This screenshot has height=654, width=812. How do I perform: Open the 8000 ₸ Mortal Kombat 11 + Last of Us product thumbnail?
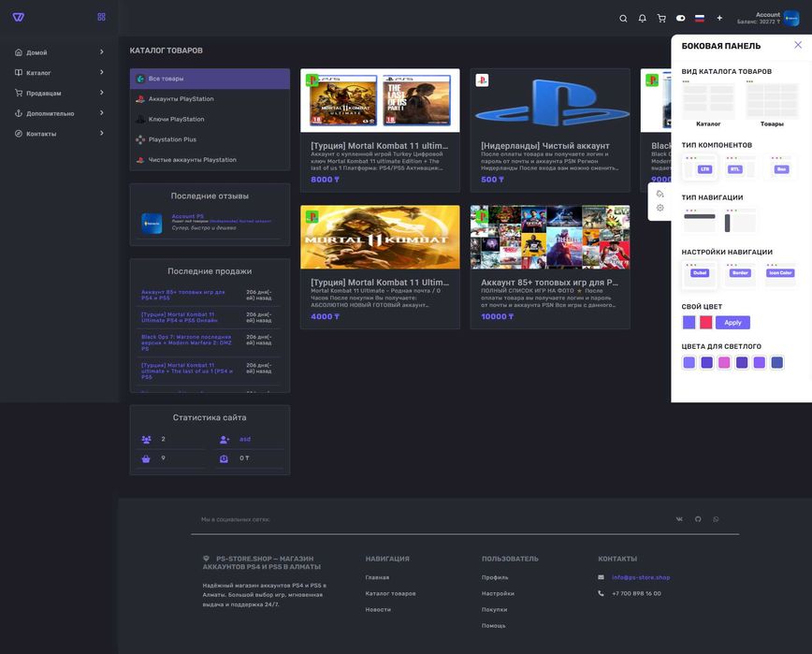380,100
